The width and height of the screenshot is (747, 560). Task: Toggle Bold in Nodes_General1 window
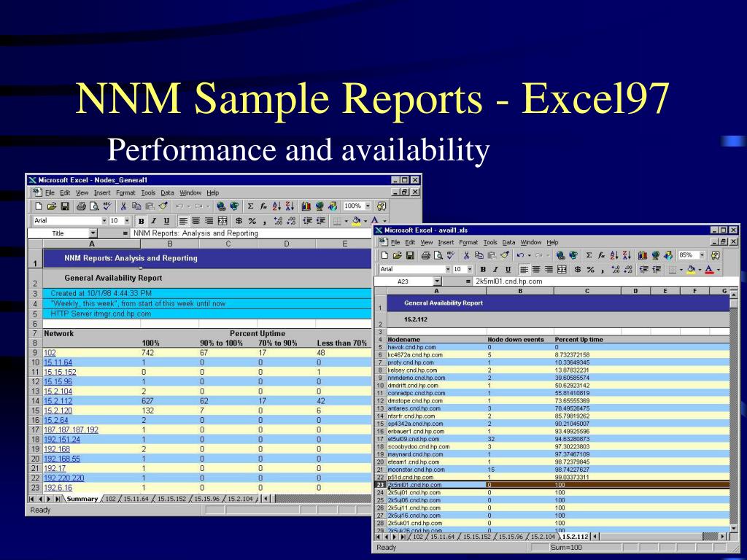[x=141, y=221]
